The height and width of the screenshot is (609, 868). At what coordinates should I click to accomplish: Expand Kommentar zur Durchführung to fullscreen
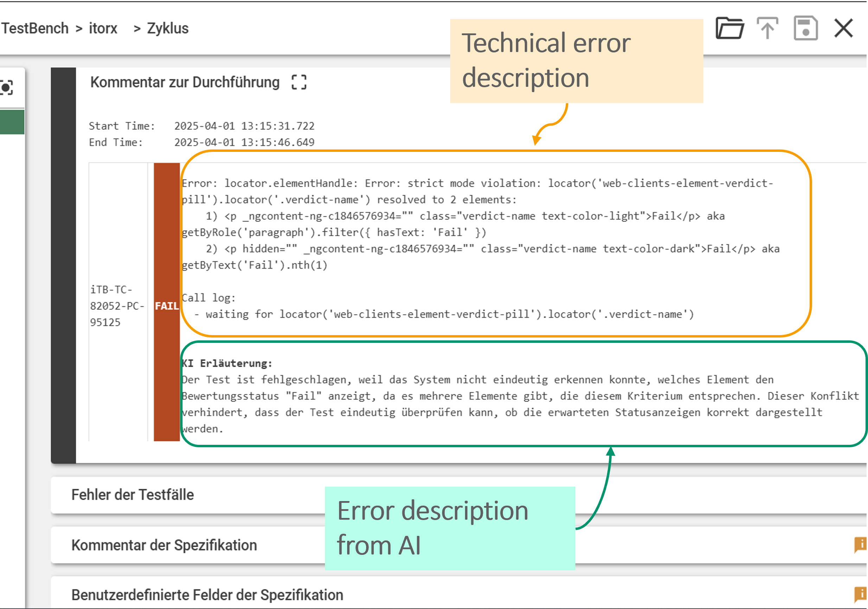299,82
